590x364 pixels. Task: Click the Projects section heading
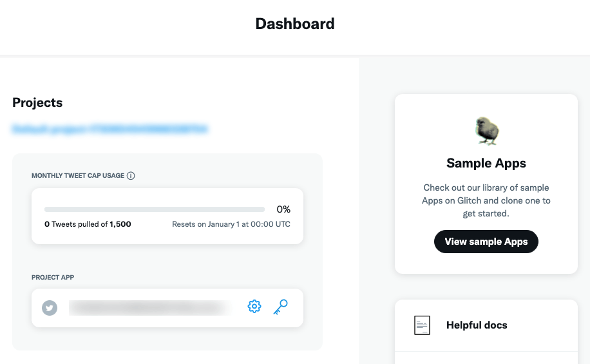tap(37, 102)
